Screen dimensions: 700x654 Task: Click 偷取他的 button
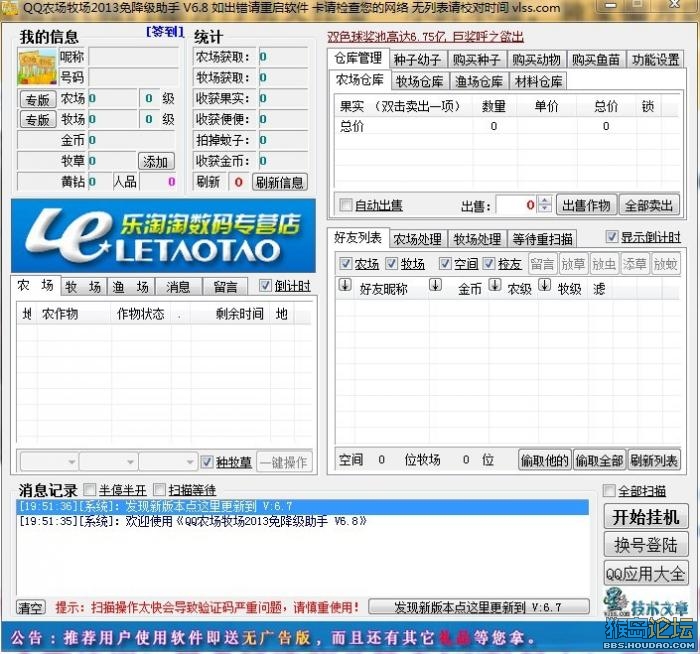545,460
